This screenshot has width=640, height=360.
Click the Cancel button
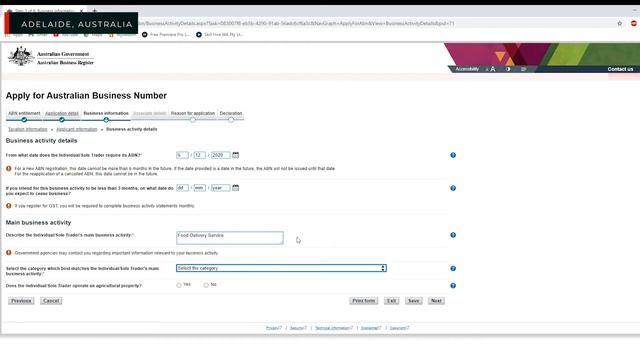point(51,301)
